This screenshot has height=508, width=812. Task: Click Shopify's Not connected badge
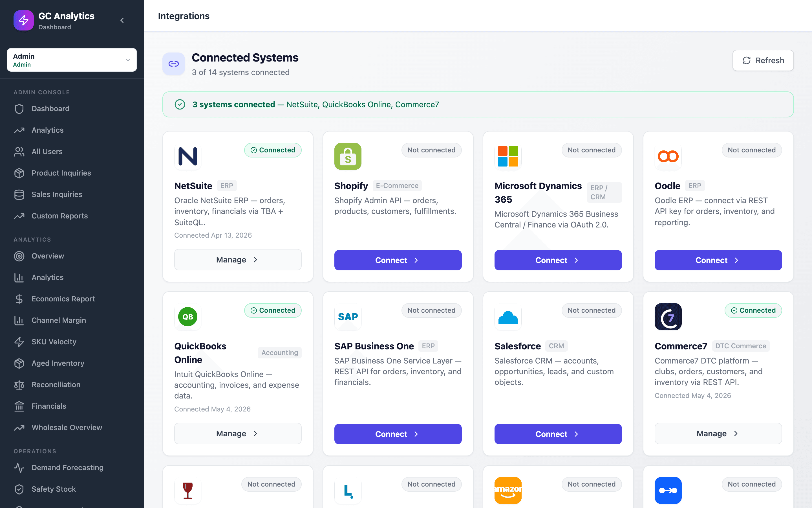[431, 150]
